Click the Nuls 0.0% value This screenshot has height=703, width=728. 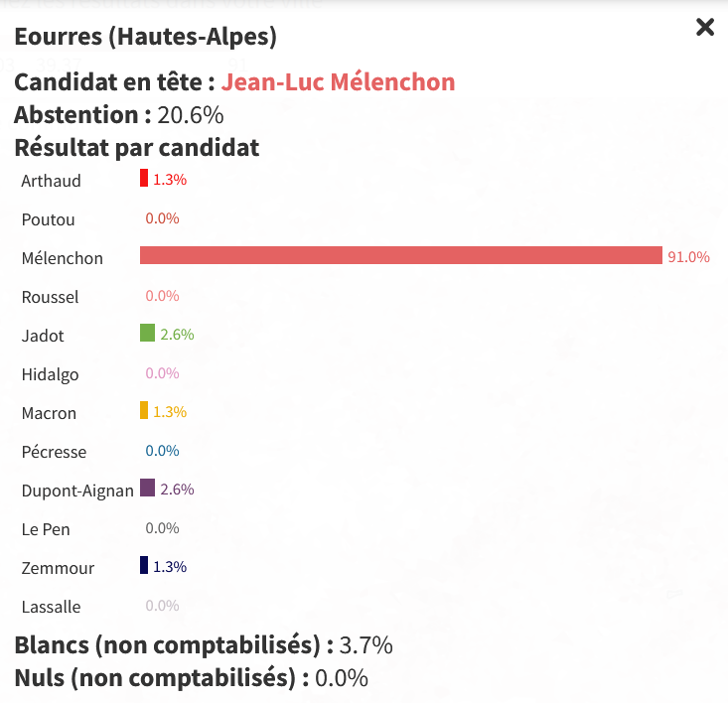[342, 678]
